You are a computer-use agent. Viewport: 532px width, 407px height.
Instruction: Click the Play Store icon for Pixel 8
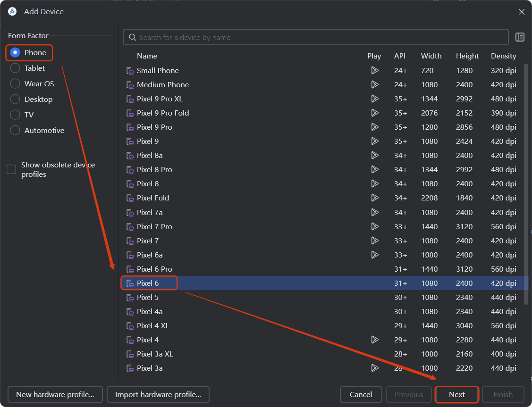point(375,183)
